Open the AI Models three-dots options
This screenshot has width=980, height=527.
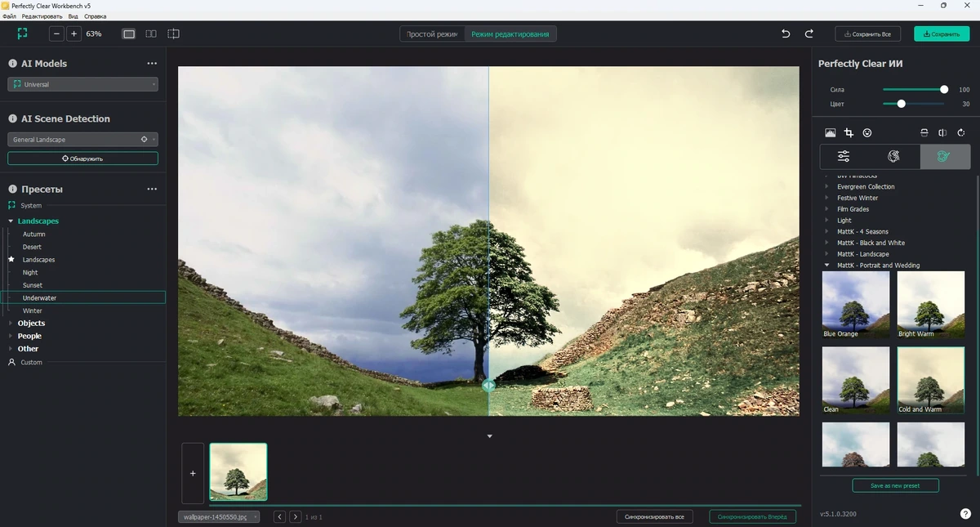click(152, 63)
